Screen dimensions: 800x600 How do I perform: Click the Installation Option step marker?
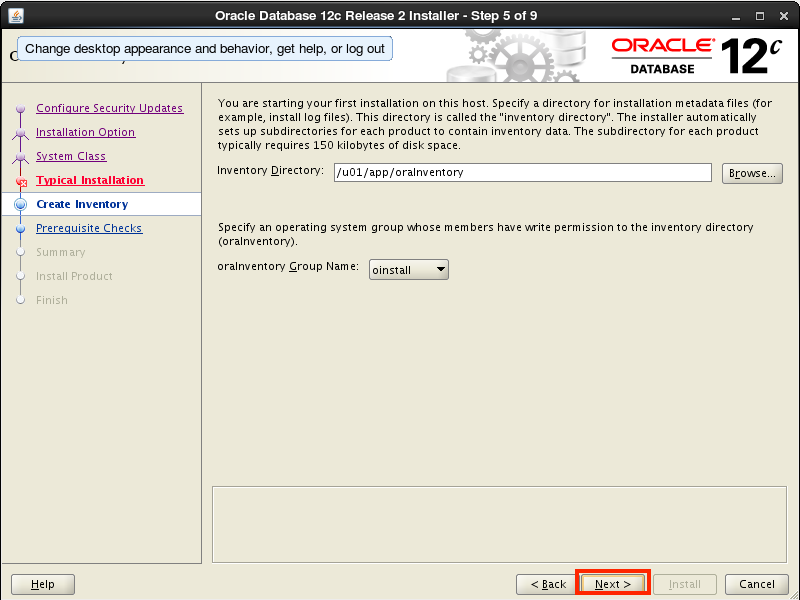[20, 133]
